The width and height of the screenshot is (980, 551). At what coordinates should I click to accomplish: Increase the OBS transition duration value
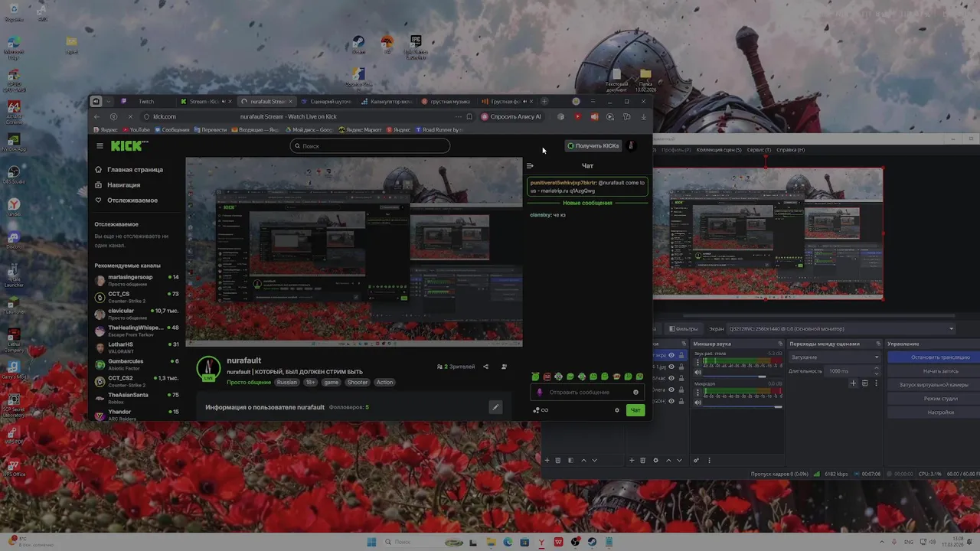877,369
